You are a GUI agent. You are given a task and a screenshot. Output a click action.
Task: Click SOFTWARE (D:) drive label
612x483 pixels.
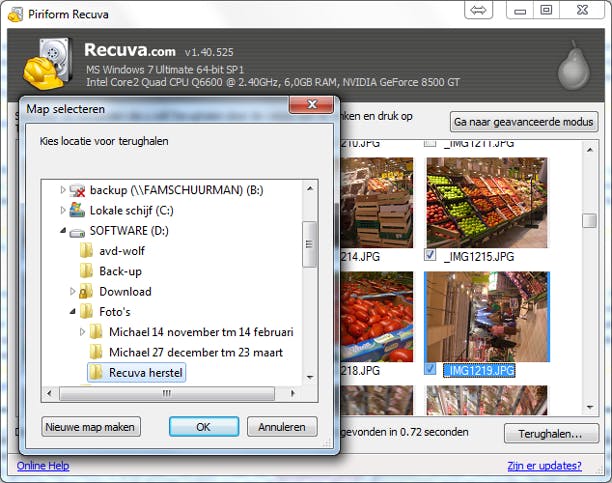(129, 231)
